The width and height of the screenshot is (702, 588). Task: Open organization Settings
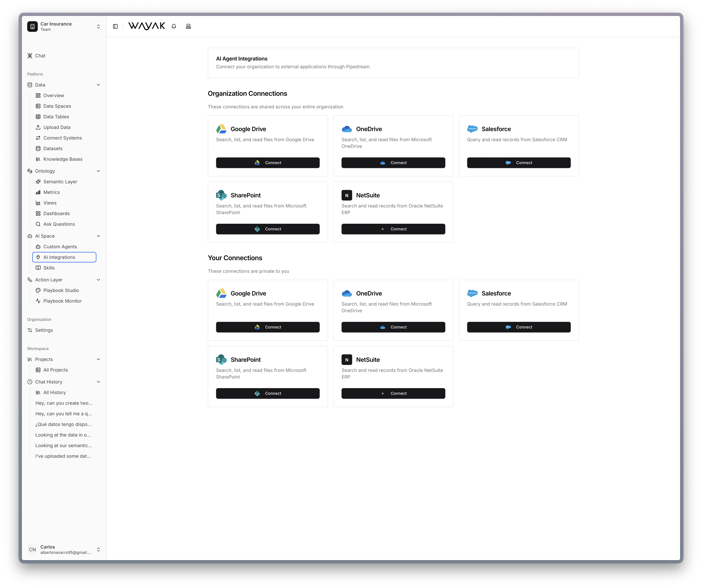pyautogui.click(x=44, y=330)
